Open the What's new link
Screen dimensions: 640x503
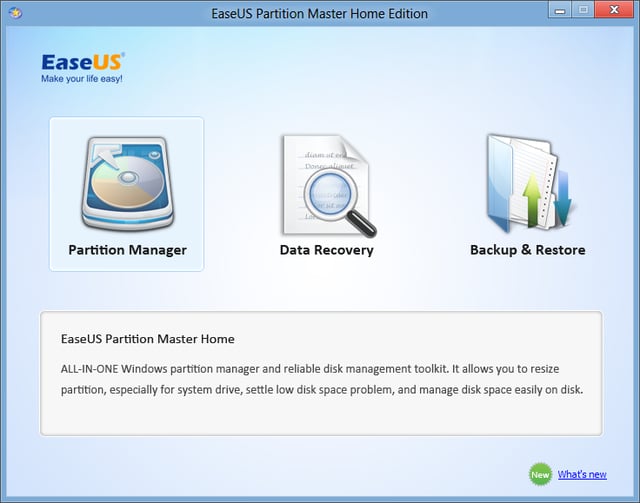[582, 474]
